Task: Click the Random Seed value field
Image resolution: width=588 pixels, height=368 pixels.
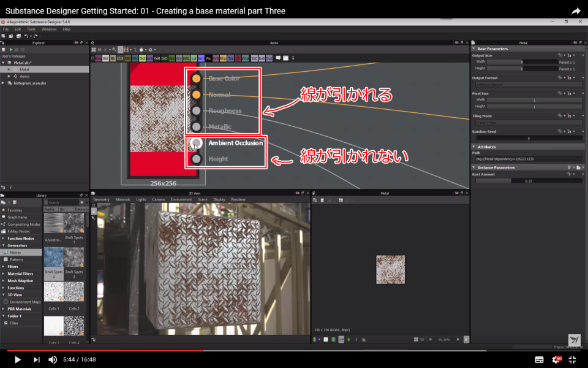Action: click(529, 138)
